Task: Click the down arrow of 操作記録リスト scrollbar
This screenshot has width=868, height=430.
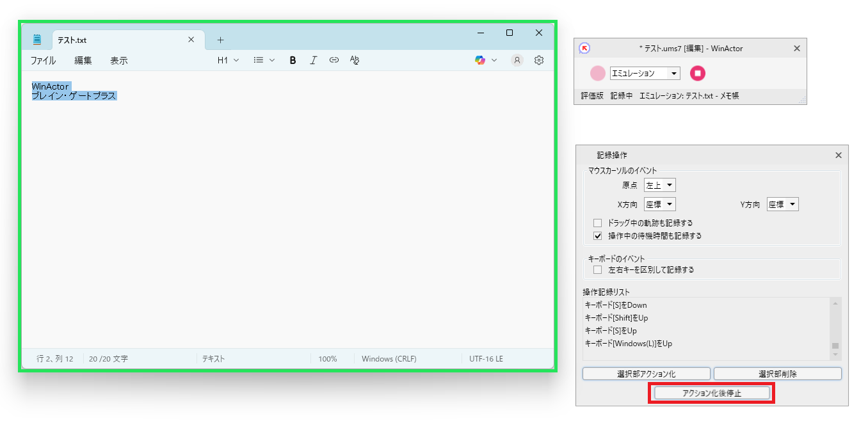Action: (x=835, y=356)
